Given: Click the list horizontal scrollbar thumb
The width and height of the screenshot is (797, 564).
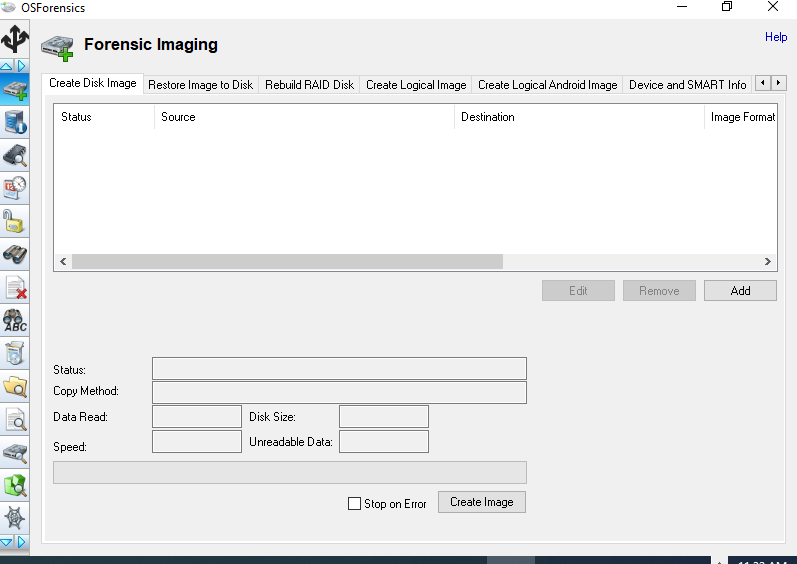Looking at the screenshot, I should tap(287, 262).
